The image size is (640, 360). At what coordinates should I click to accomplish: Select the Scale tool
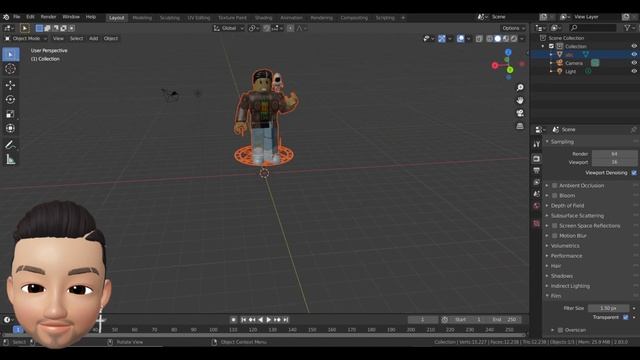pyautogui.click(x=11, y=114)
